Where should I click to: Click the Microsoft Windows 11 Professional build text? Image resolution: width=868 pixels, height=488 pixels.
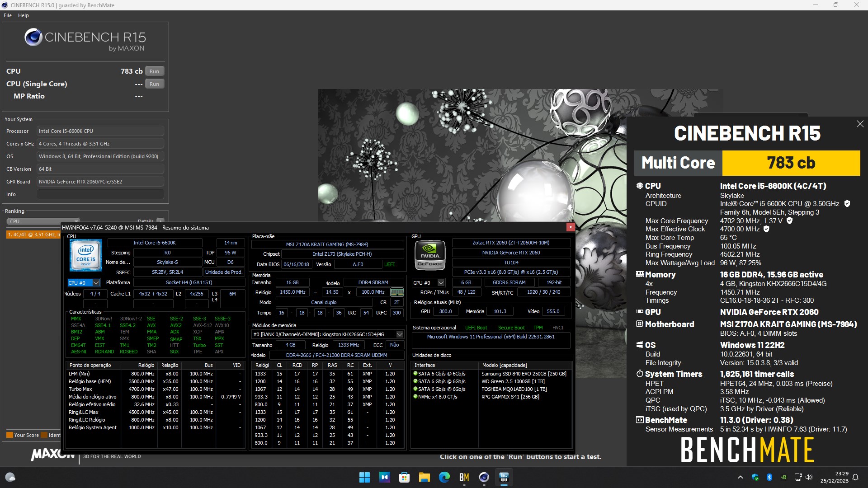click(x=491, y=337)
